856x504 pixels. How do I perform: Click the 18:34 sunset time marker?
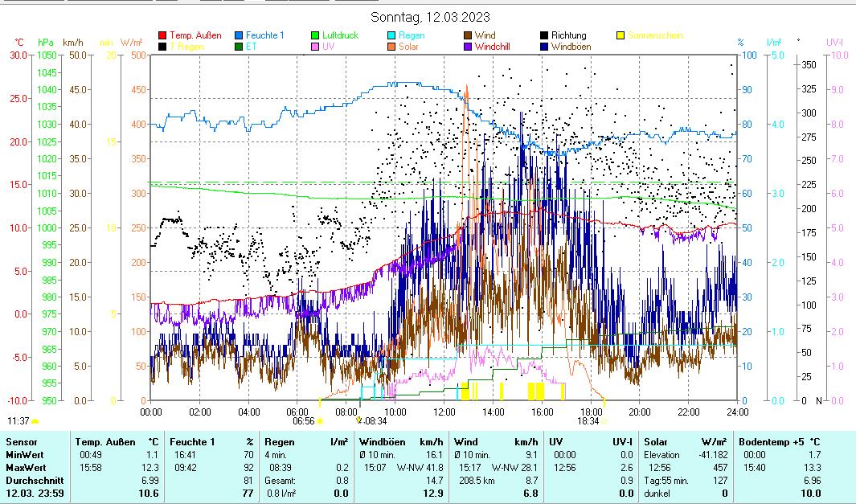(588, 420)
